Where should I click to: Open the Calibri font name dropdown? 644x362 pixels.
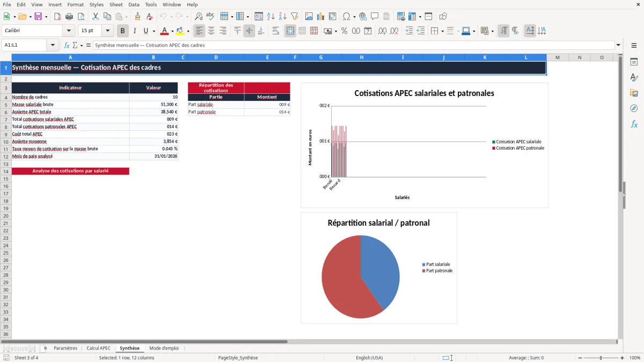pyautogui.click(x=69, y=31)
